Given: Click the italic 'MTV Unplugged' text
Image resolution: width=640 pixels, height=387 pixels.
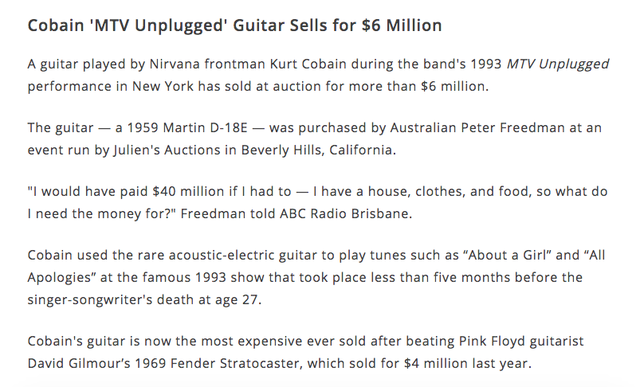Looking at the screenshot, I should (558, 64).
